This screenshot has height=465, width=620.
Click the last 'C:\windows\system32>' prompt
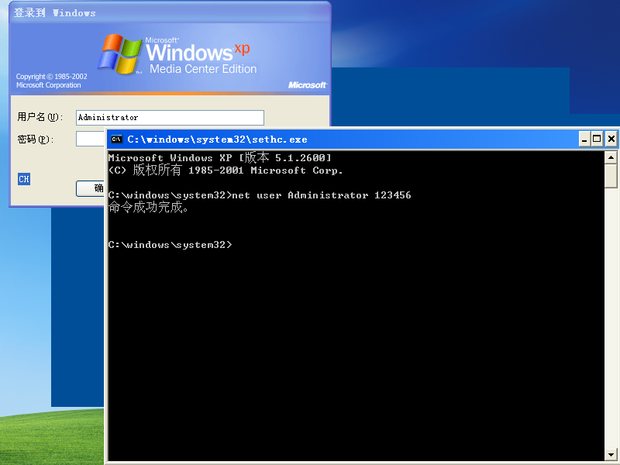pyautogui.click(x=170, y=245)
